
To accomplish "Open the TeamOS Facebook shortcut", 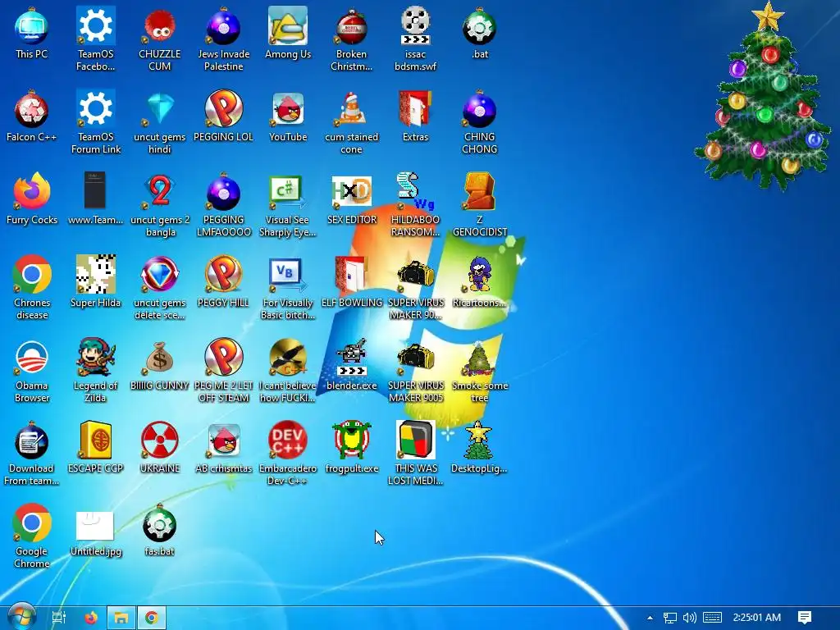I will pos(95,25).
